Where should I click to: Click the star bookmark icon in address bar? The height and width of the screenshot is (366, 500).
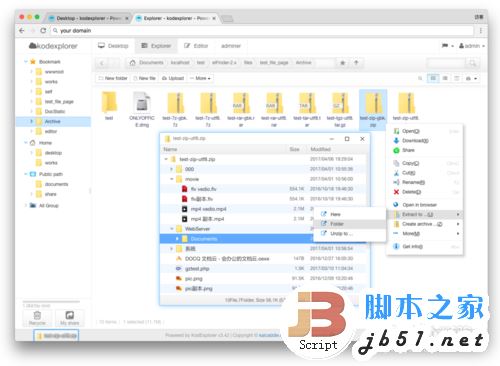(342, 63)
